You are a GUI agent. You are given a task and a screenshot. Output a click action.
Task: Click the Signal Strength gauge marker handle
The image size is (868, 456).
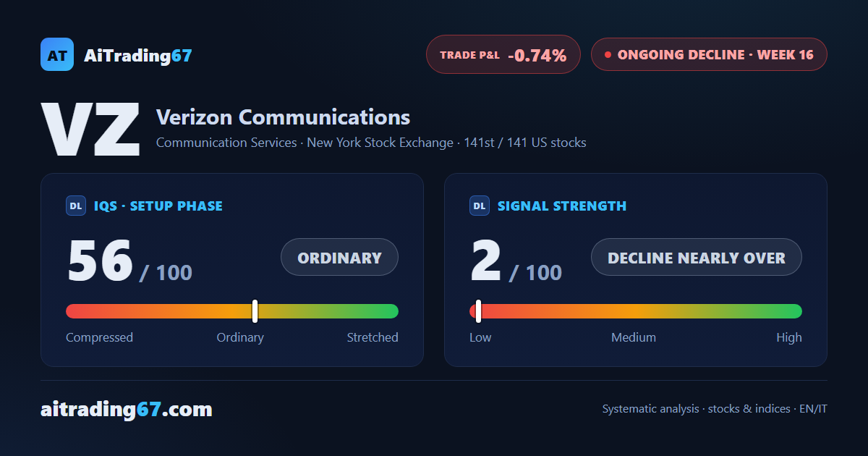pyautogui.click(x=478, y=311)
